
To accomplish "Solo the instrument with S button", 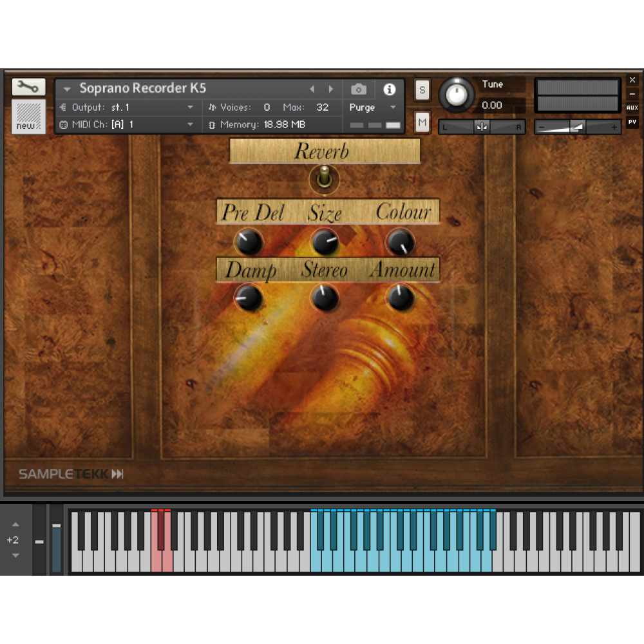I will coord(422,90).
